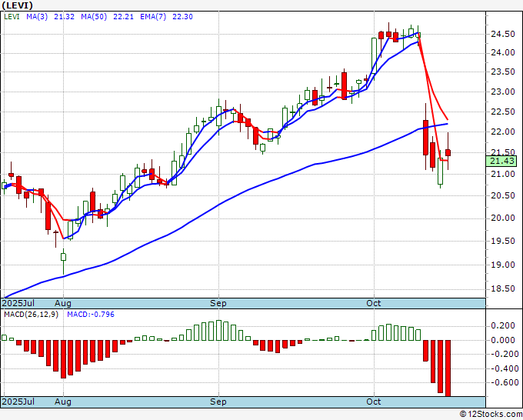Click the 24.50 price axis label
The width and height of the screenshot is (523, 420).
[503, 34]
